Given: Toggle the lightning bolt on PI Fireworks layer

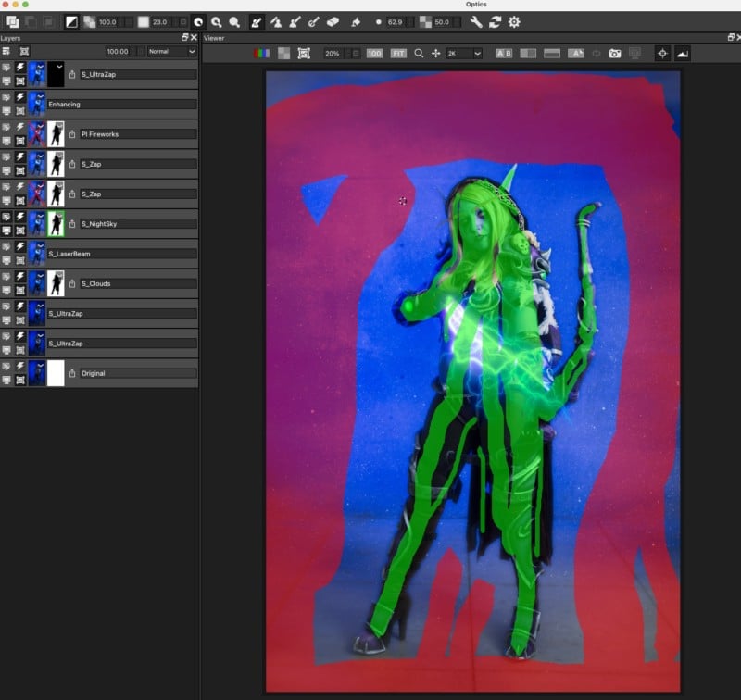Looking at the screenshot, I should pyautogui.click(x=20, y=127).
